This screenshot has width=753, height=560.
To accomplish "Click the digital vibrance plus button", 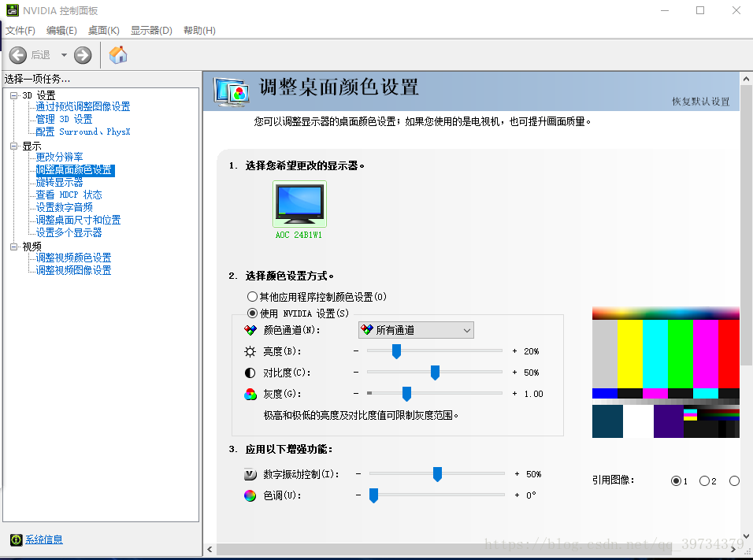I will point(517,474).
